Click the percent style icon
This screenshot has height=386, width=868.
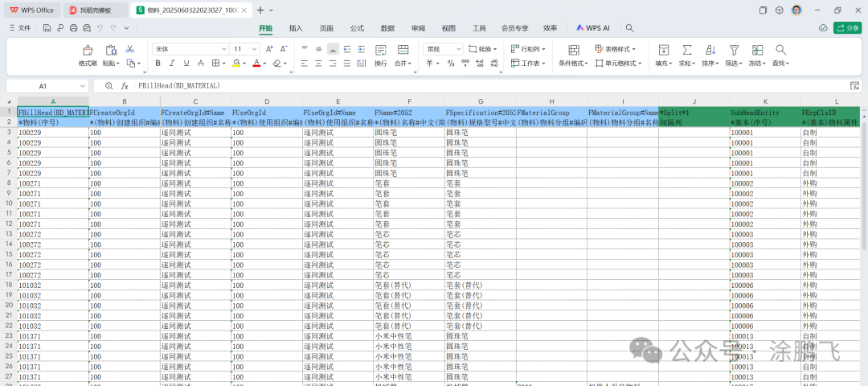click(450, 63)
